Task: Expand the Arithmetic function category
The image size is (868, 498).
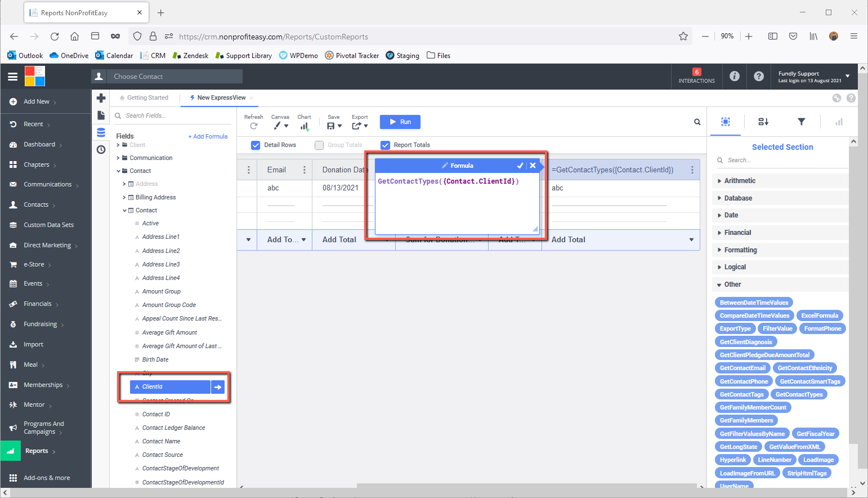Action: tap(780, 181)
